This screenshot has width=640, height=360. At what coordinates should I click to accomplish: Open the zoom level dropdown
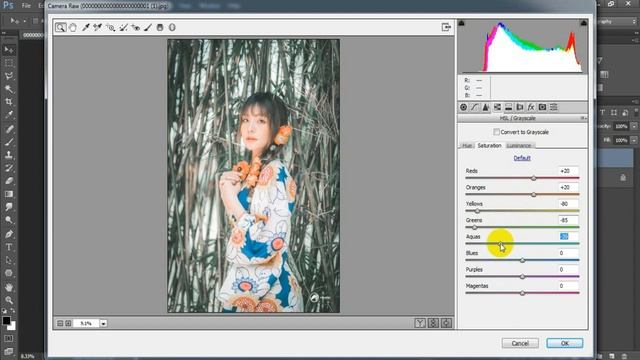(x=104, y=323)
